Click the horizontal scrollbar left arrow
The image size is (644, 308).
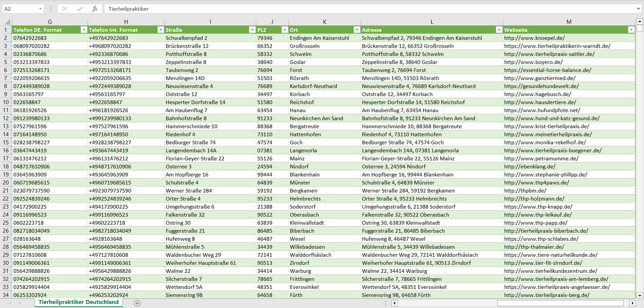[394, 303]
